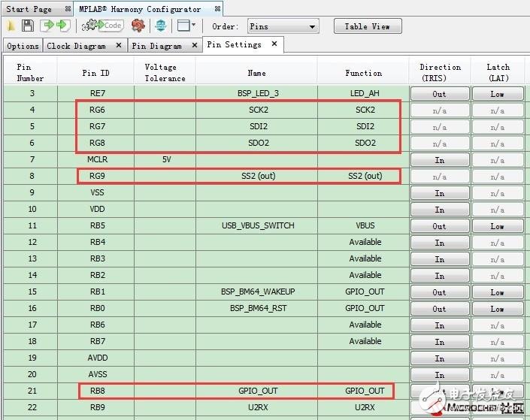
Task: Click the BSP_BM64_WAKEUP name cell
Action: (257, 292)
